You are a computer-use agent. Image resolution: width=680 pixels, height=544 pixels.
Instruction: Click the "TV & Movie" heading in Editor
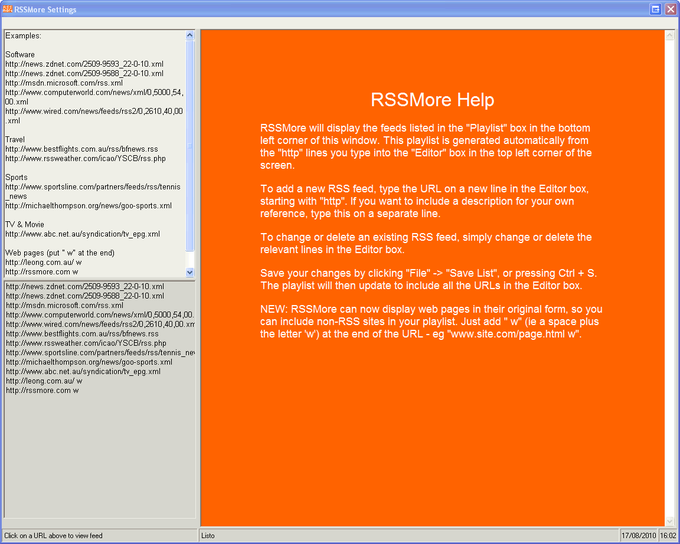[25, 225]
